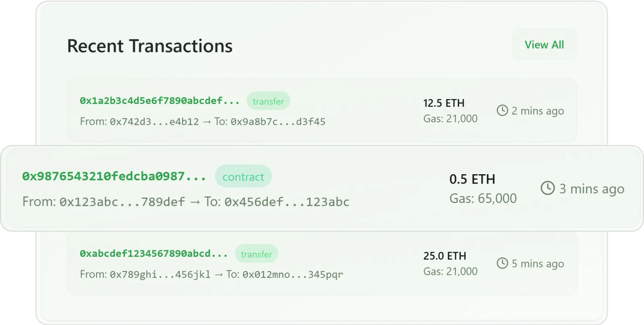Select sender address 0x789ghi...456jkl
The width and height of the screenshot is (644, 325).
click(160, 274)
